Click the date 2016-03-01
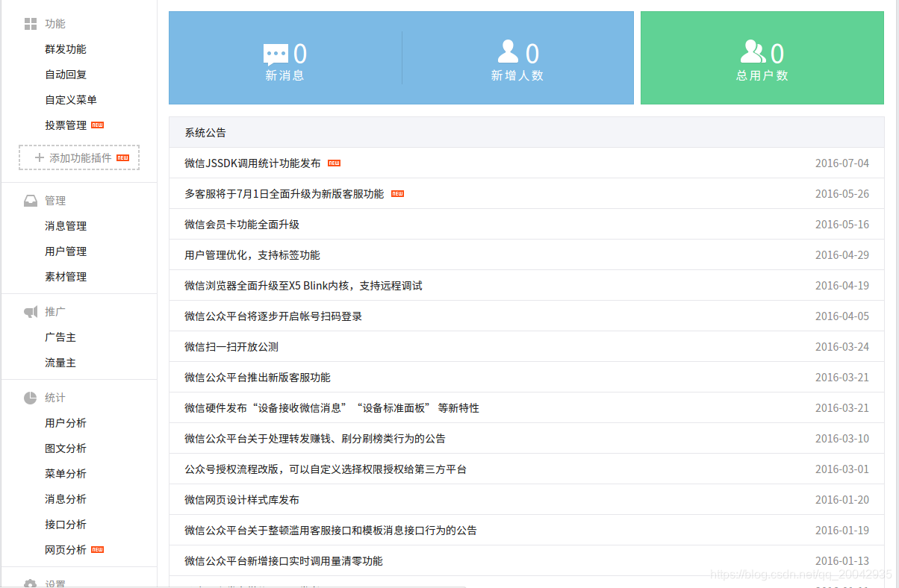The width and height of the screenshot is (899, 588). pos(842,469)
